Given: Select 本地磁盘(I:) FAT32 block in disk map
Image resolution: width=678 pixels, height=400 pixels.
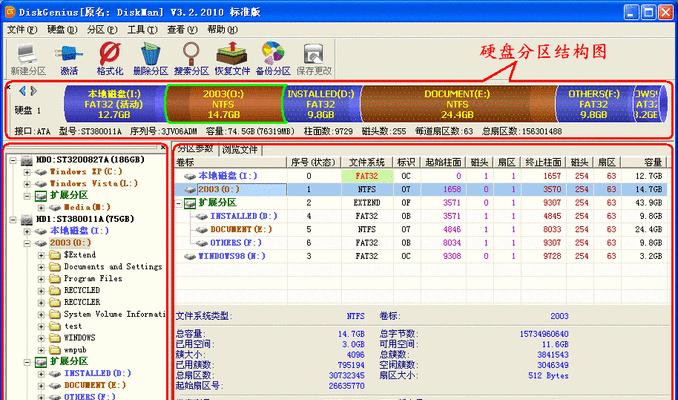Looking at the screenshot, I should 114,104.
